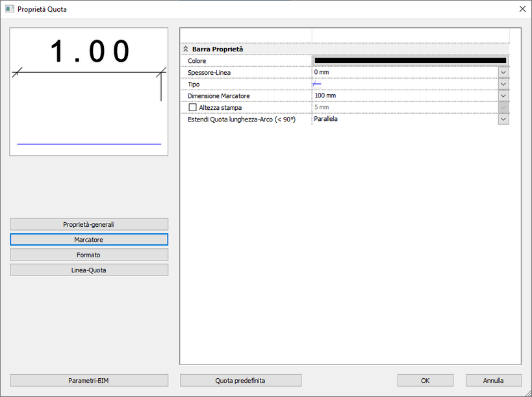The width and height of the screenshot is (532, 397).
Task: Click the Quota predefinita button
Action: (x=240, y=380)
